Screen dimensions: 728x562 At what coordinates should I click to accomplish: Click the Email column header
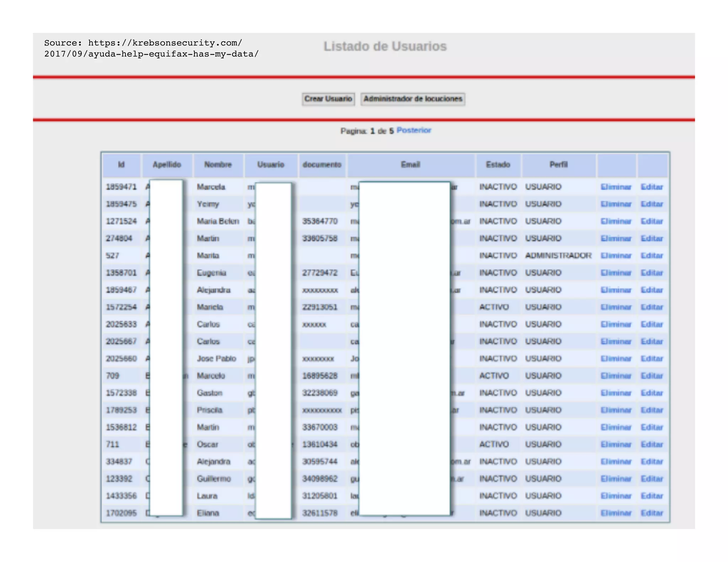pyautogui.click(x=411, y=165)
